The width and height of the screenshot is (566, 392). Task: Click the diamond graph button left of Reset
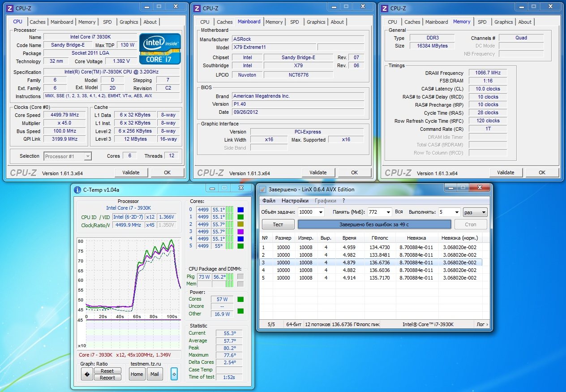coord(87,374)
